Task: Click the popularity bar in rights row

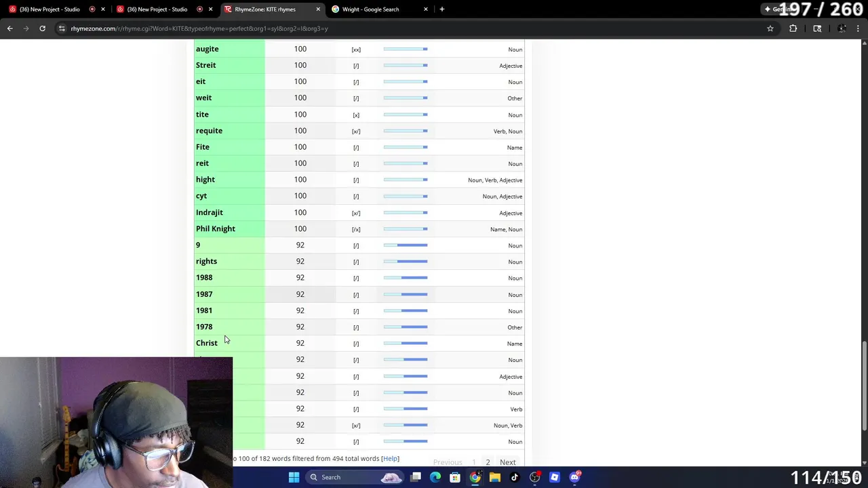Action: [406, 261]
